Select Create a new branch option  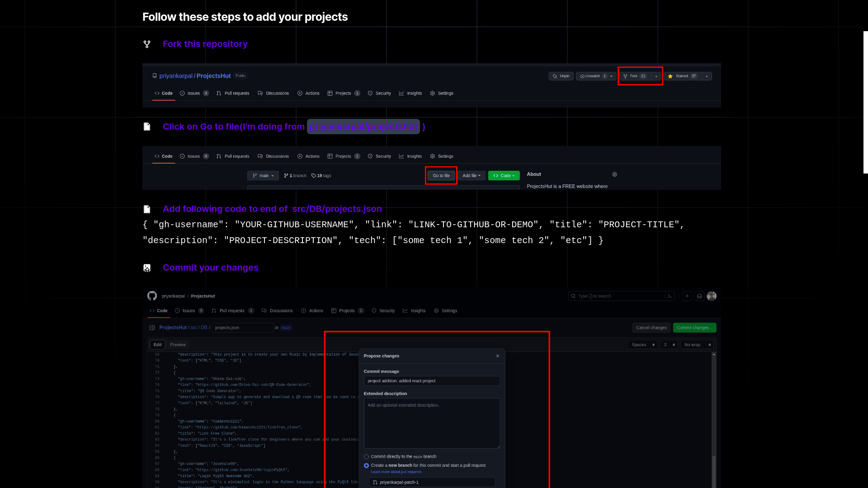pyautogui.click(x=366, y=465)
